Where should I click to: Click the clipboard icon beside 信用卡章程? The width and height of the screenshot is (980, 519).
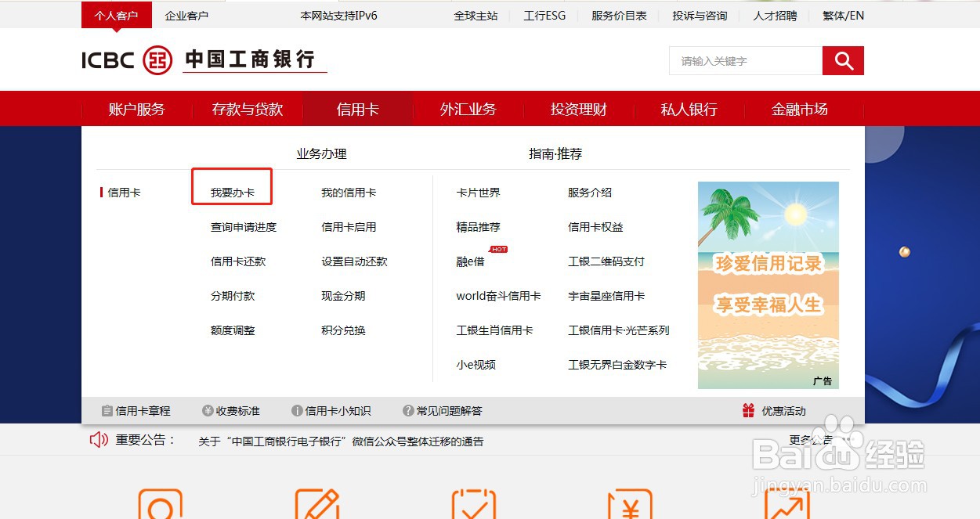click(107, 410)
